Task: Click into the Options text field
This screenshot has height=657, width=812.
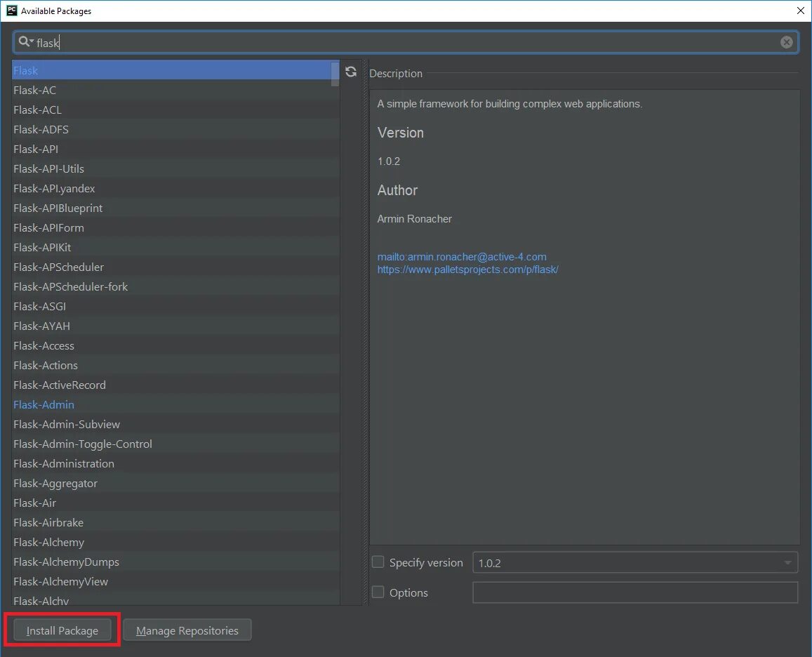Action: click(x=635, y=592)
